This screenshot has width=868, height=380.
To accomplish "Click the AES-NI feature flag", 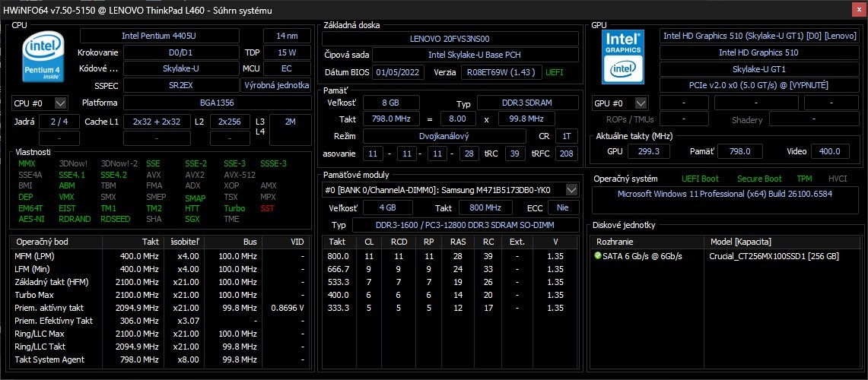I will click(32, 219).
